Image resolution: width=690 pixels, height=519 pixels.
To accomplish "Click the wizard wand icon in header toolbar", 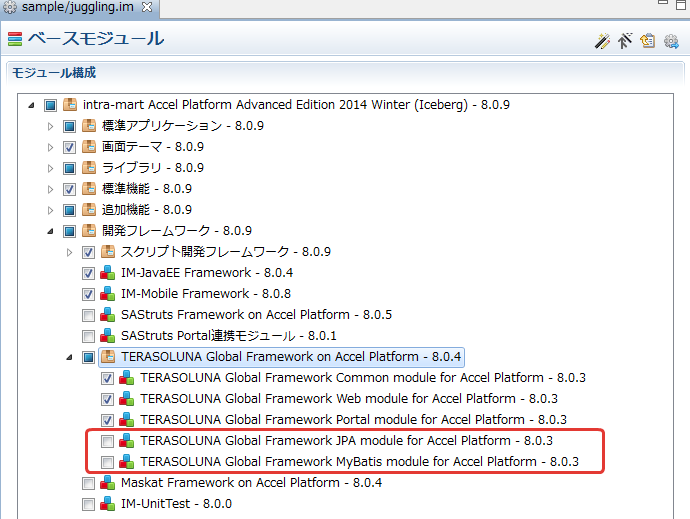I will [602, 41].
